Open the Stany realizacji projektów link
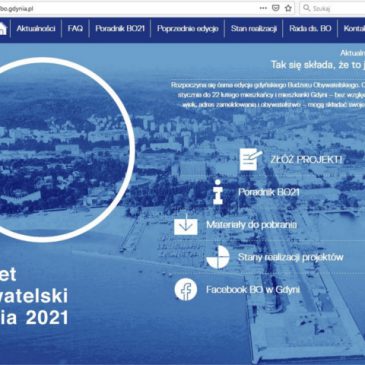This screenshot has width=365, height=365. point(291,257)
